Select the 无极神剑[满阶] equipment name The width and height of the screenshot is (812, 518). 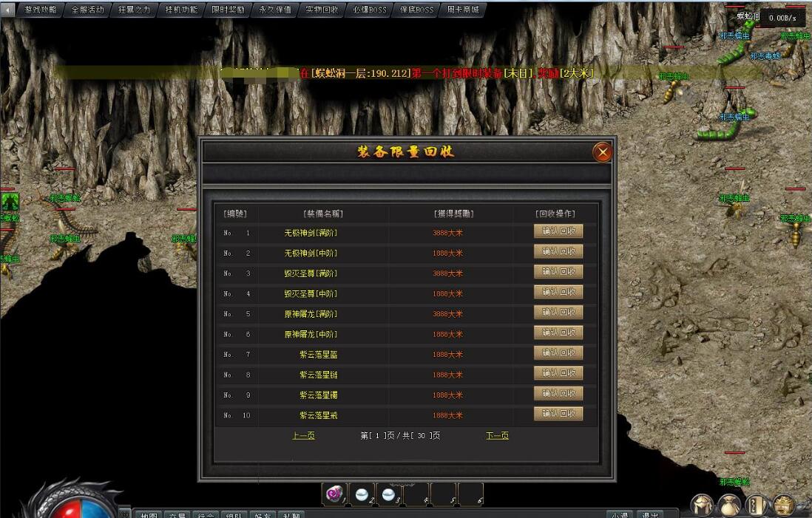point(311,233)
